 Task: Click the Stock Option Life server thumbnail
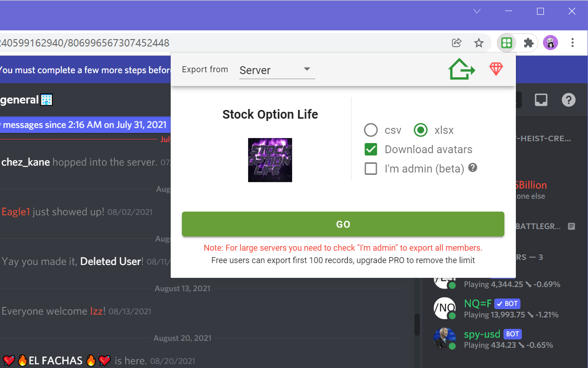[x=270, y=160]
